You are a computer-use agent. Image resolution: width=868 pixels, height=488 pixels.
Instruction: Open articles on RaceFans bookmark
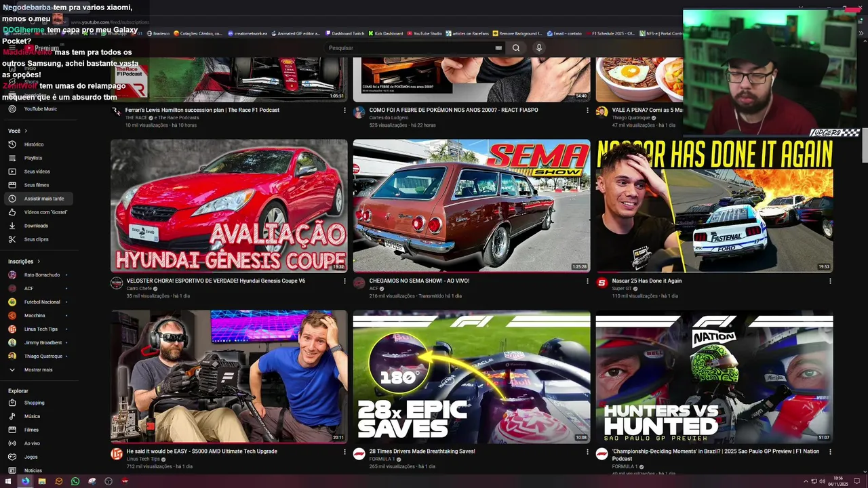467,33
